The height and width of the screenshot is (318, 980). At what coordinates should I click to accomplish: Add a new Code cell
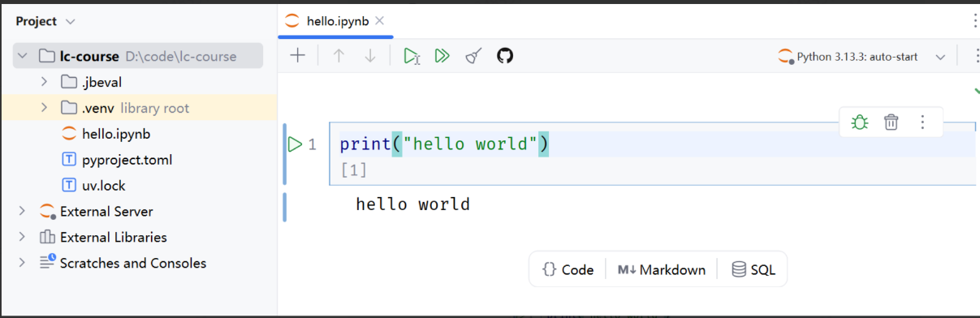tap(568, 269)
